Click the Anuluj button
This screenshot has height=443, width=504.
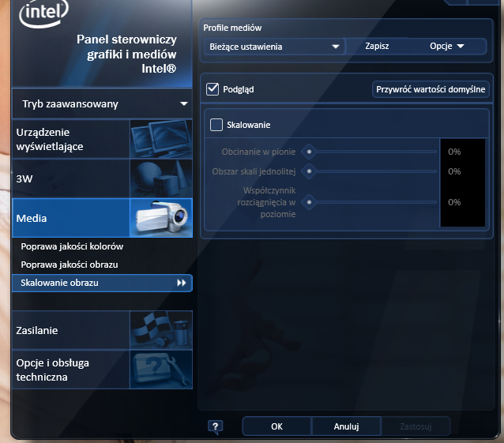(346, 426)
